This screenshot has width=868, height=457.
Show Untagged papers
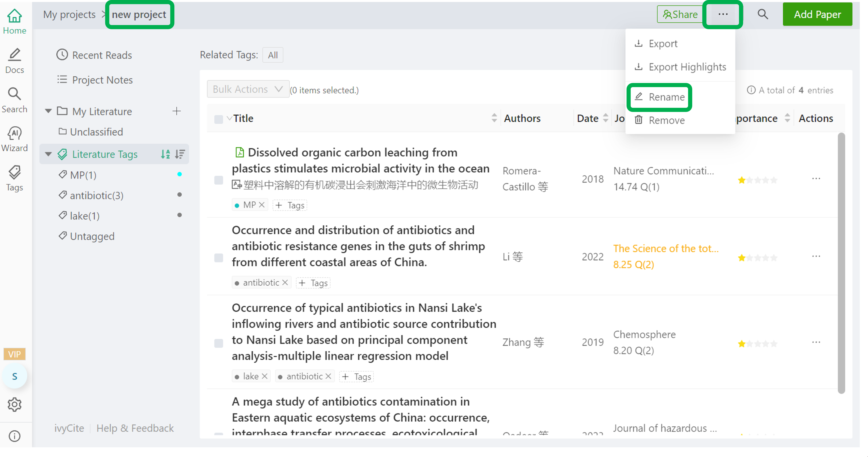86,236
